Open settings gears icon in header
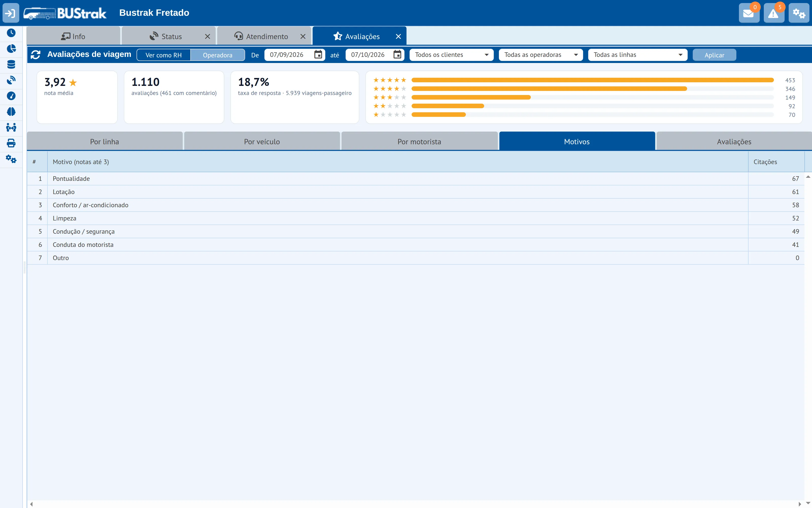 (799, 13)
